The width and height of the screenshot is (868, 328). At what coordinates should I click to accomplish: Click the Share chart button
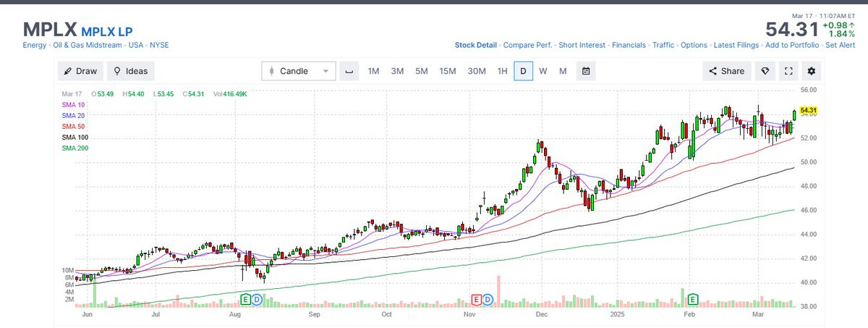point(726,71)
